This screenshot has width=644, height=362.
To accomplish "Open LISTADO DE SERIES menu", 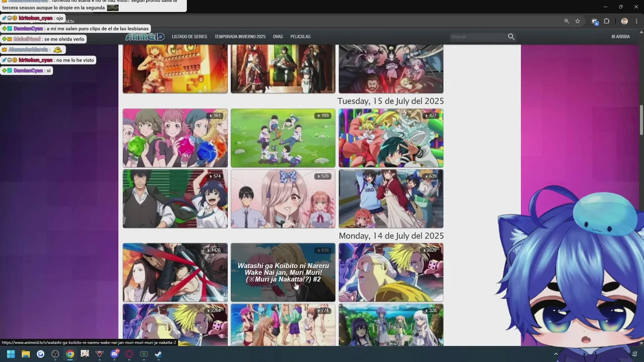I will (x=189, y=37).
